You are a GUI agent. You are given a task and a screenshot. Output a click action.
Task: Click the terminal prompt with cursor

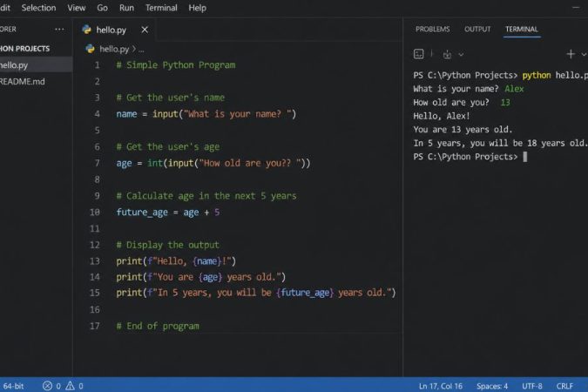470,157
